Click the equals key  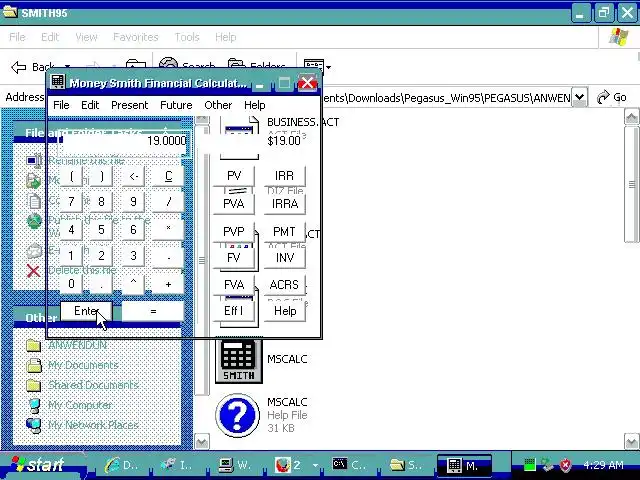[153, 311]
